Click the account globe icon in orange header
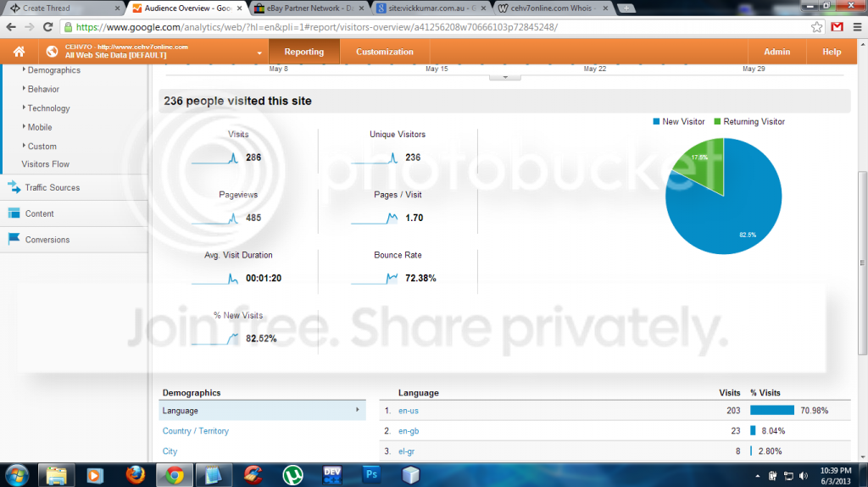868x487 pixels. point(52,52)
